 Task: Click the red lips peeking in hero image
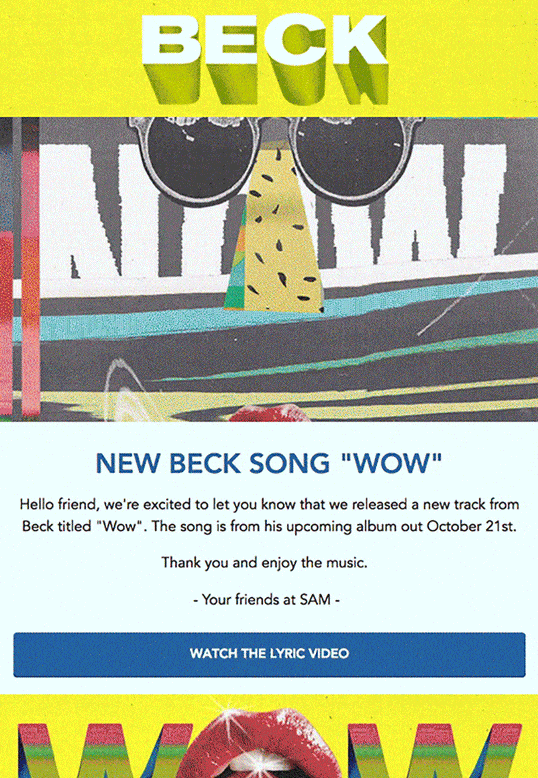point(269,413)
